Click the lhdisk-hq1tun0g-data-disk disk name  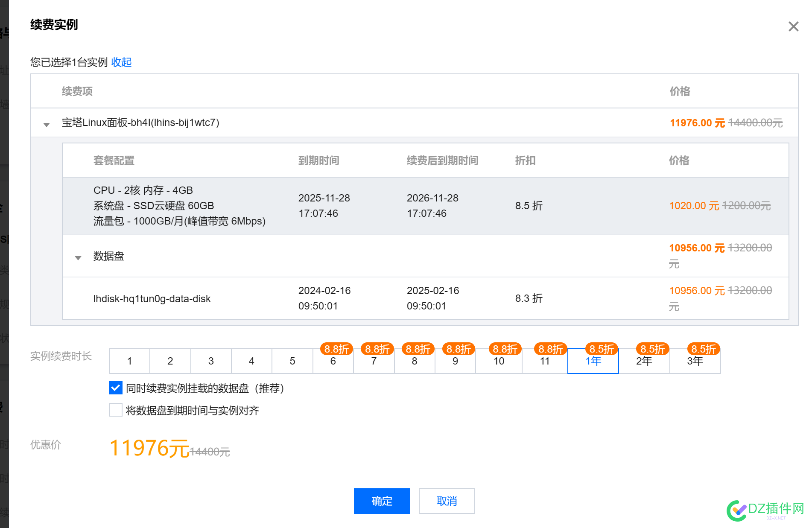click(152, 299)
